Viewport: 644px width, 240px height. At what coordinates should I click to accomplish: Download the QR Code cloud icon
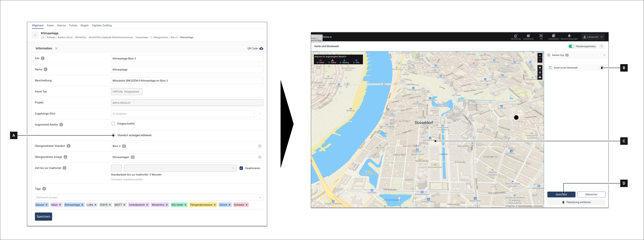click(261, 48)
